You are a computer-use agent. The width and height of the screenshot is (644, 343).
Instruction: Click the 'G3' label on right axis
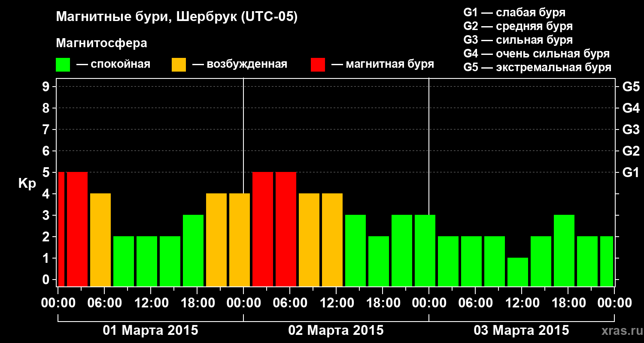pyautogui.click(x=631, y=129)
